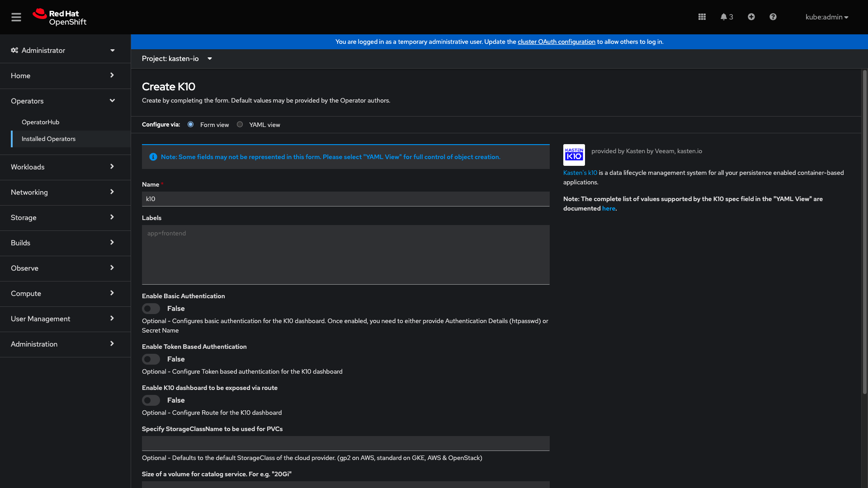Expand the Observe navigation section

pos(65,268)
